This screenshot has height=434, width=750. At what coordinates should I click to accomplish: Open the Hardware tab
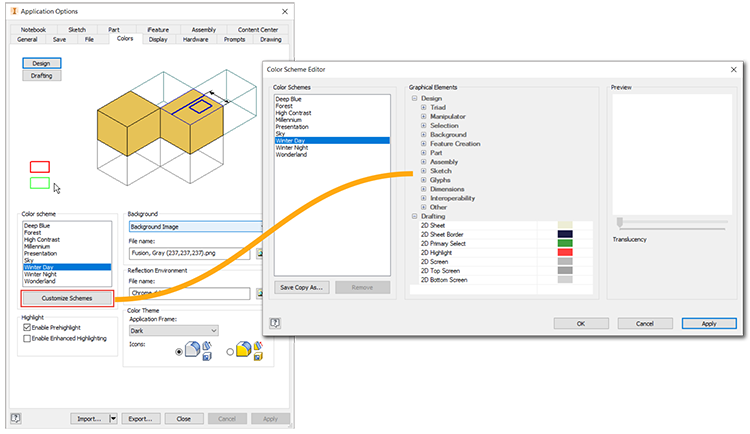(195, 39)
